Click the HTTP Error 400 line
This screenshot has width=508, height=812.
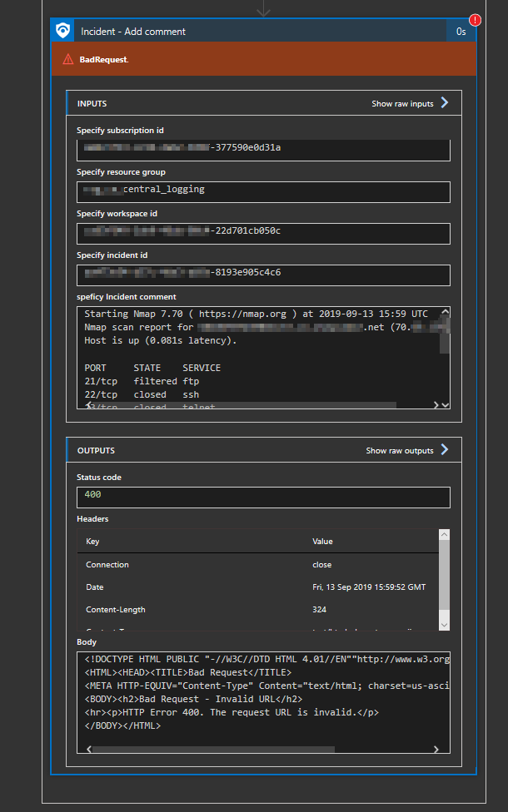(232, 712)
